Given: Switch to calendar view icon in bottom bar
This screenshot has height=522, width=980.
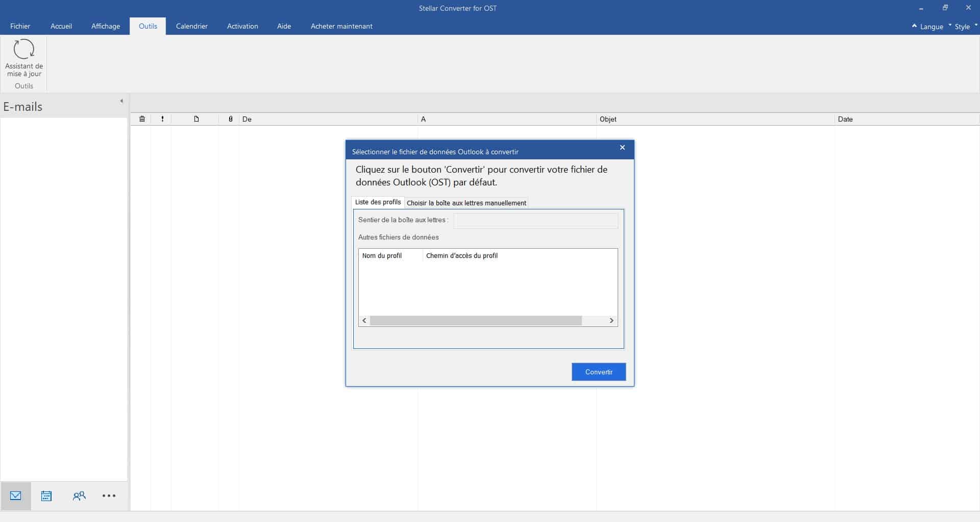Looking at the screenshot, I should click(x=46, y=496).
